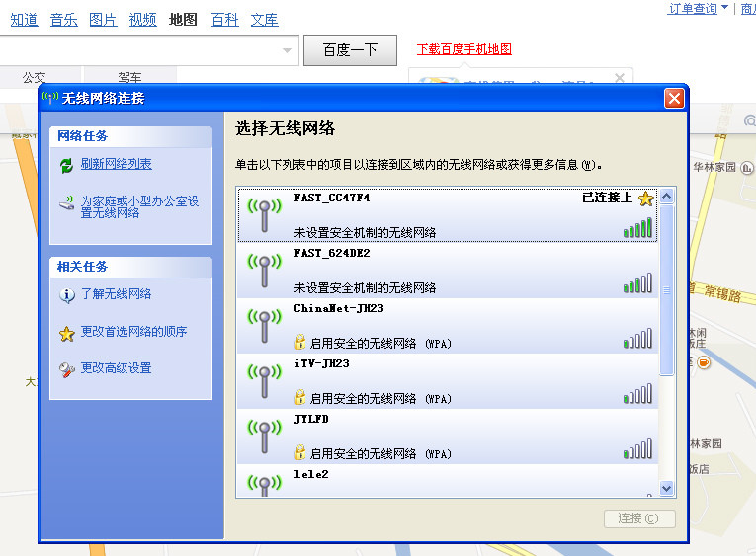This screenshot has width=756, height=556.
Task: Expand the 订单查询 dropdown in Baidu page
Action: [724, 7]
